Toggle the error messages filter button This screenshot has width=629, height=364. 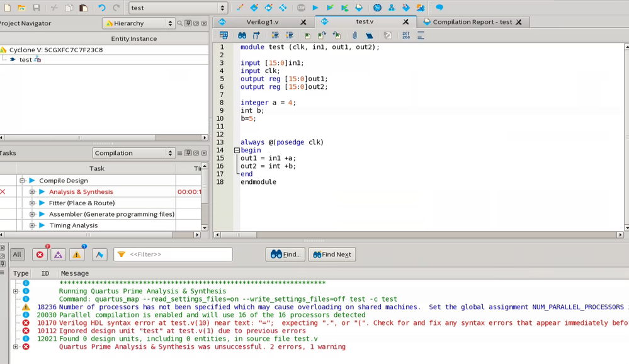[x=40, y=254]
